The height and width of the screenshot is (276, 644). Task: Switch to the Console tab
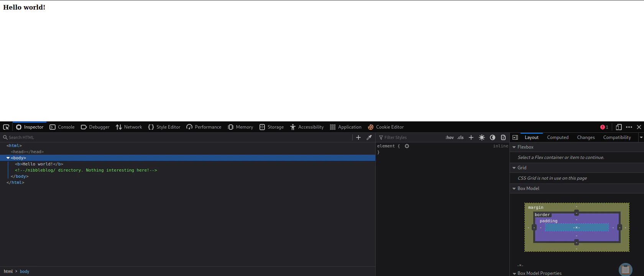click(x=62, y=127)
